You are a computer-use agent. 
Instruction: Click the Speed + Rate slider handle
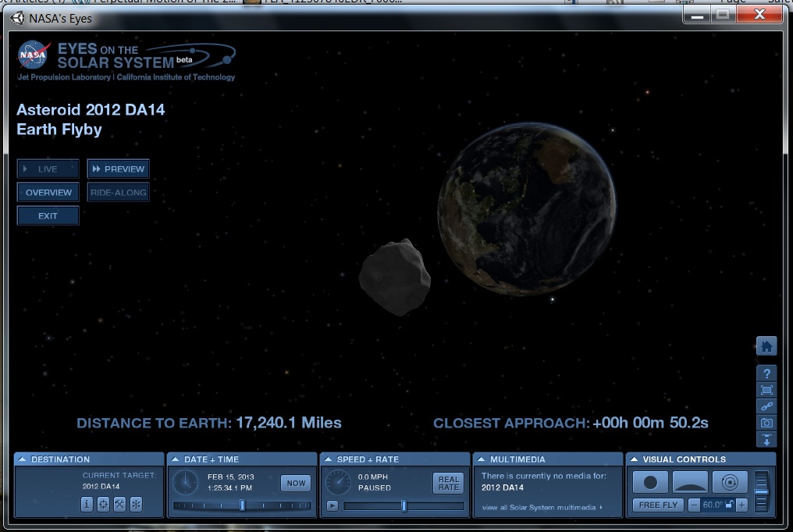(404, 505)
